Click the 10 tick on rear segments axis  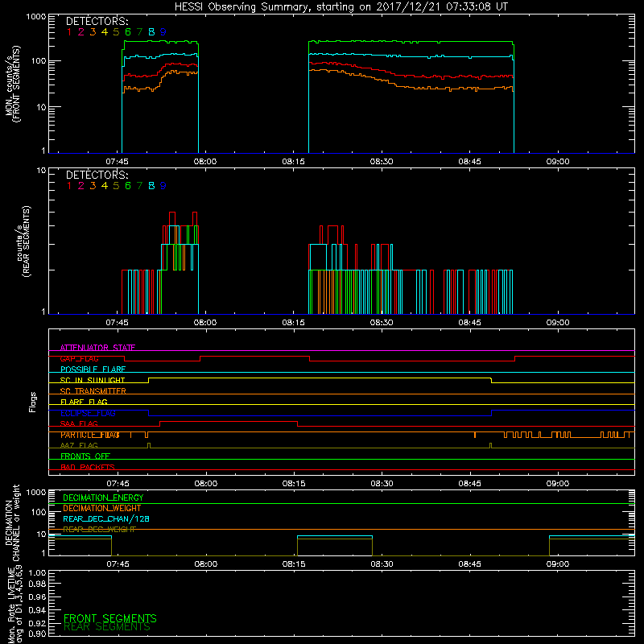pos(42,170)
